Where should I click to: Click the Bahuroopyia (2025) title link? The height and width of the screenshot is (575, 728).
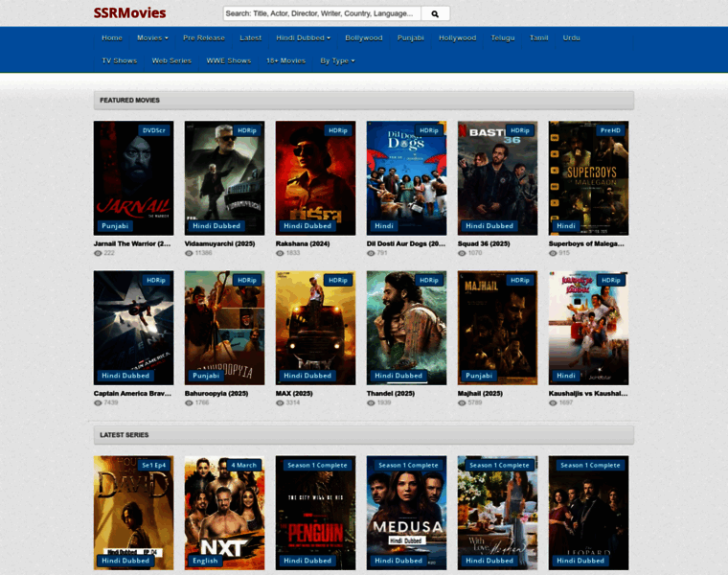coord(216,394)
